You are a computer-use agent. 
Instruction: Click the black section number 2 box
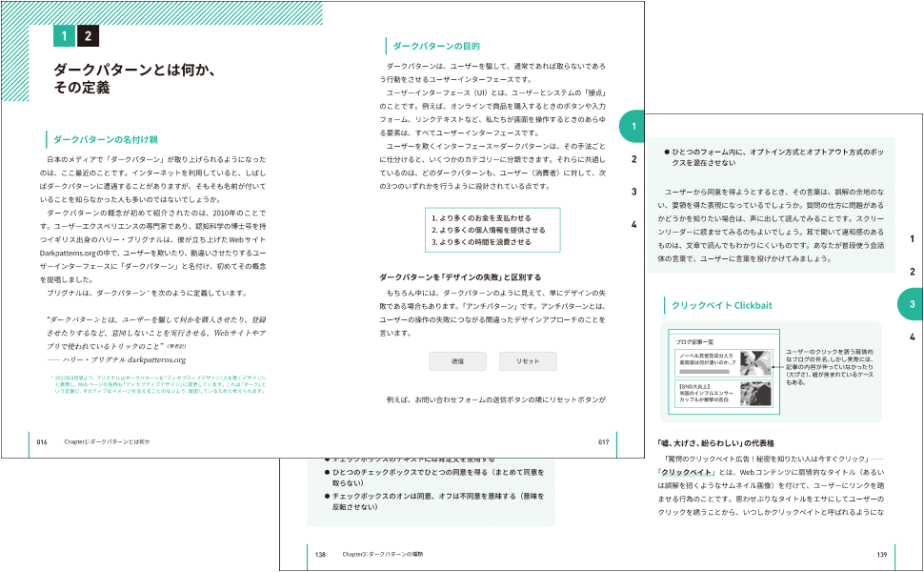tap(88, 36)
